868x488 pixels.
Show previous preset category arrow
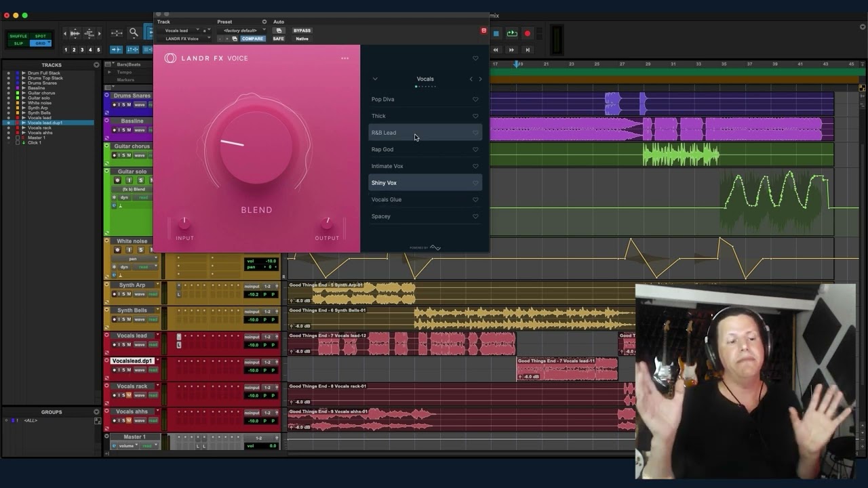click(x=471, y=79)
